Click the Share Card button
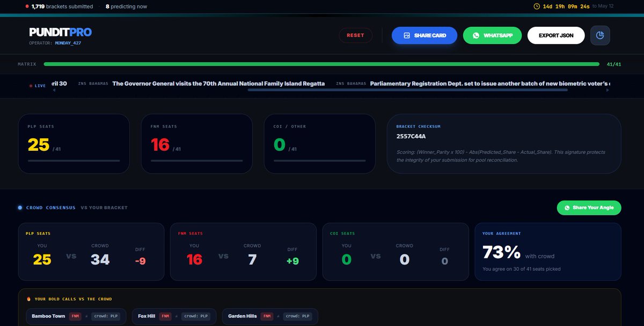The image size is (644, 326). pos(425,35)
